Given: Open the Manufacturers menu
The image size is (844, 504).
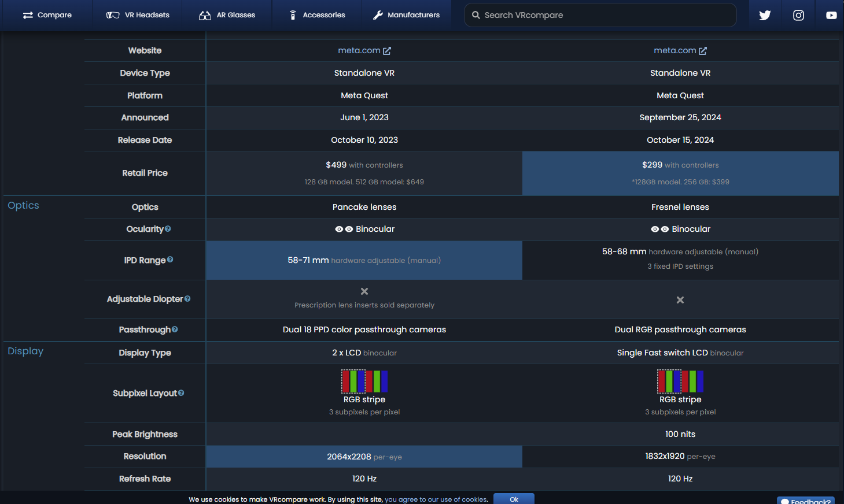Looking at the screenshot, I should (406, 15).
